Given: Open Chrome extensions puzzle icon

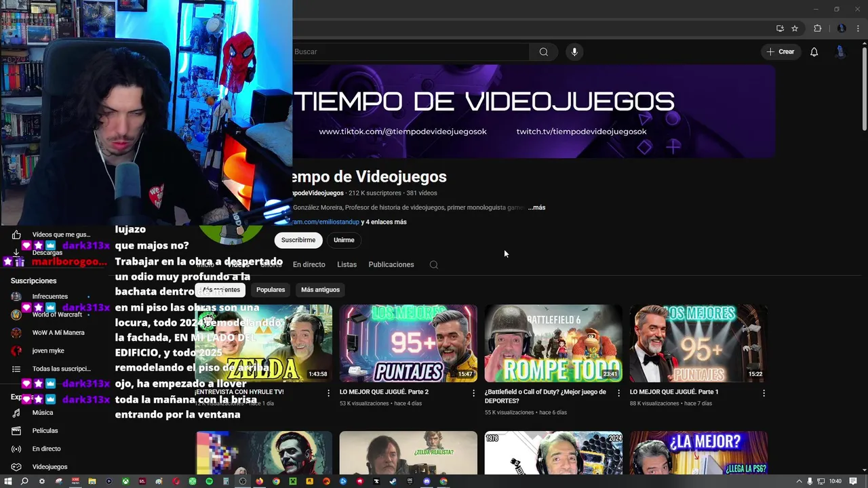Looking at the screenshot, I should pos(817,28).
